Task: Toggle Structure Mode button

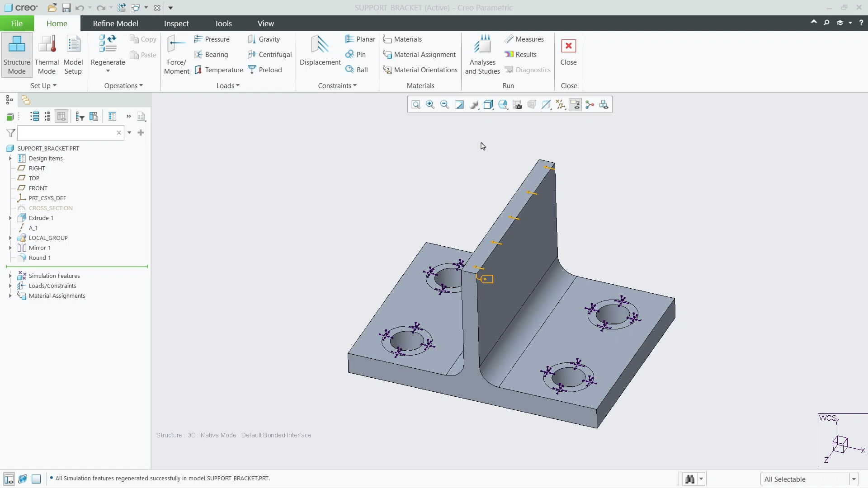Action: pos(17,55)
